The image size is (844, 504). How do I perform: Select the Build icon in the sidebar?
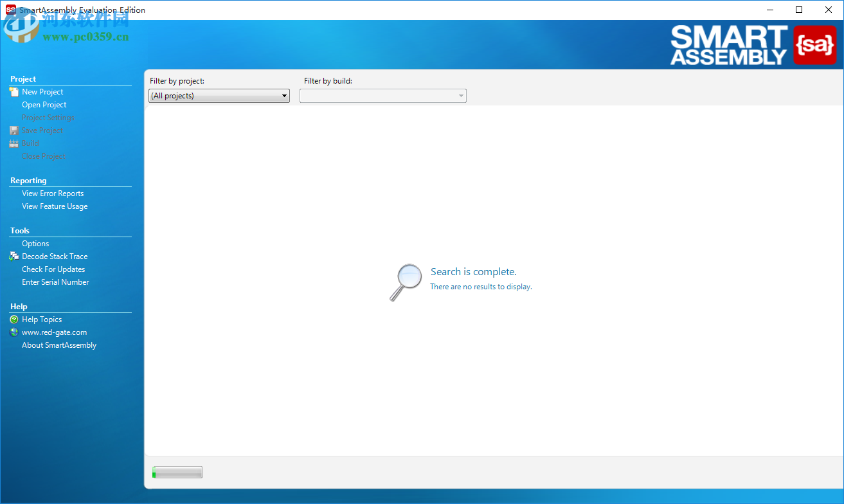pos(14,143)
